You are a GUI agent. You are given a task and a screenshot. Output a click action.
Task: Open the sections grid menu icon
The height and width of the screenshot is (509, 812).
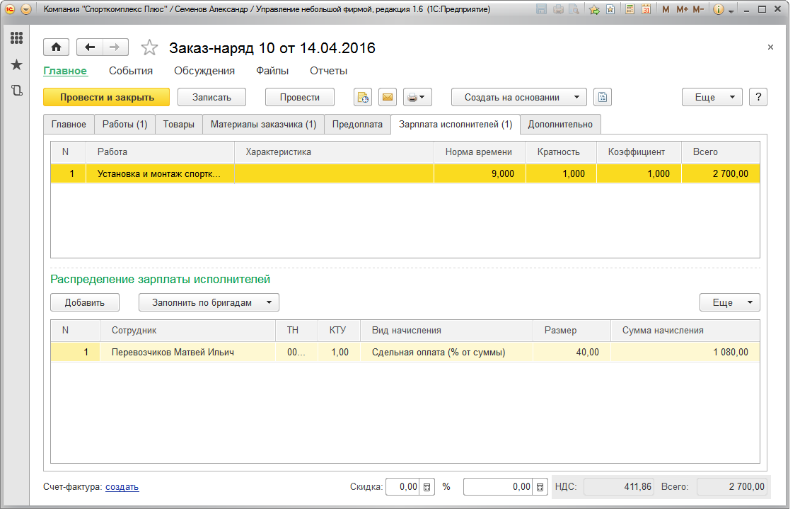click(16, 38)
